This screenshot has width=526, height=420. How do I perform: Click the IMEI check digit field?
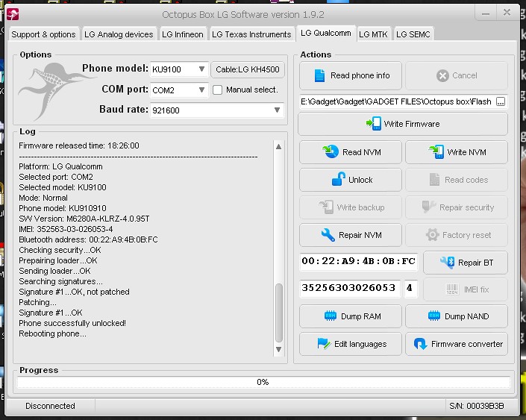(x=410, y=288)
